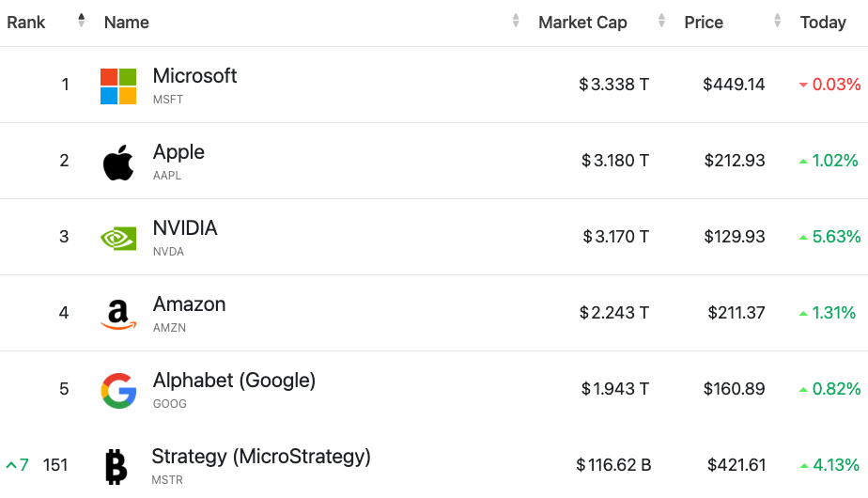
Task: Sort table by Rank column arrows
Action: [82, 21]
